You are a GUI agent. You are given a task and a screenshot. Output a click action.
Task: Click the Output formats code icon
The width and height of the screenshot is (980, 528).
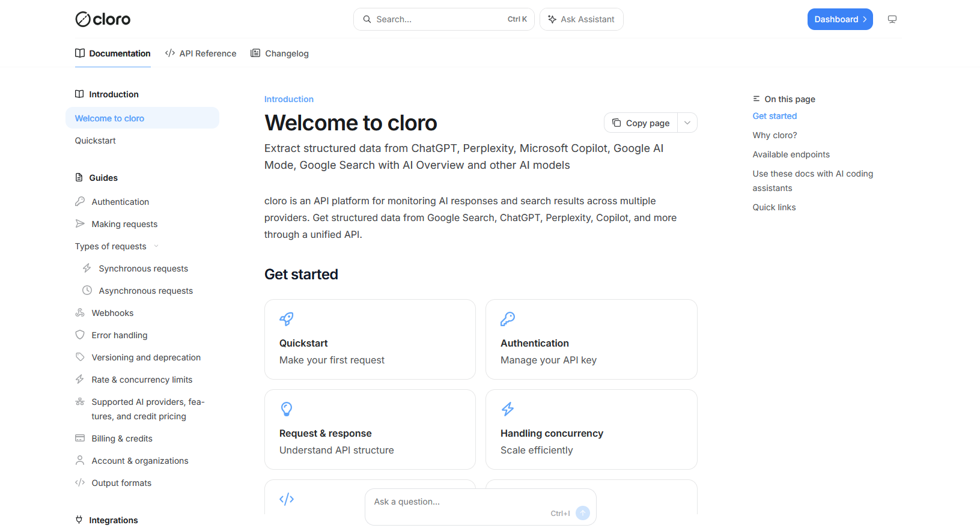[x=80, y=482]
